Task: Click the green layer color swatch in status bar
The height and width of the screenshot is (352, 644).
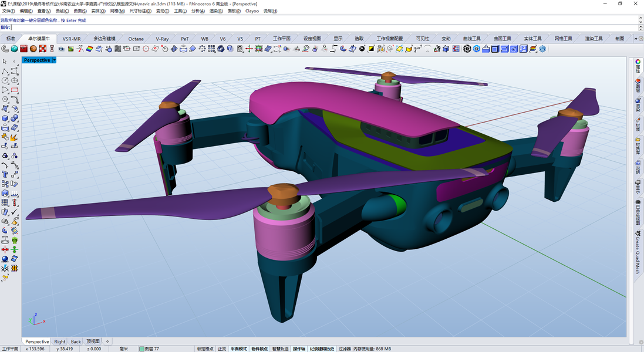Action: pyautogui.click(x=141, y=348)
